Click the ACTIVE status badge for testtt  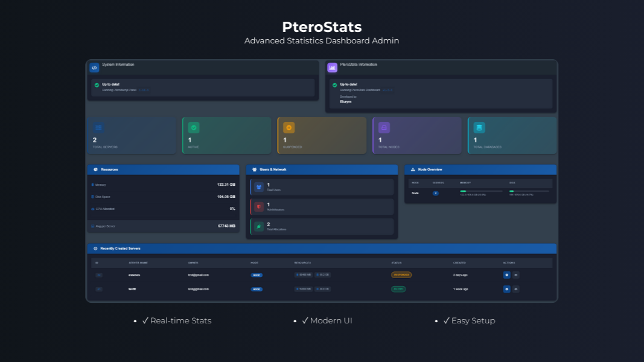click(x=398, y=289)
